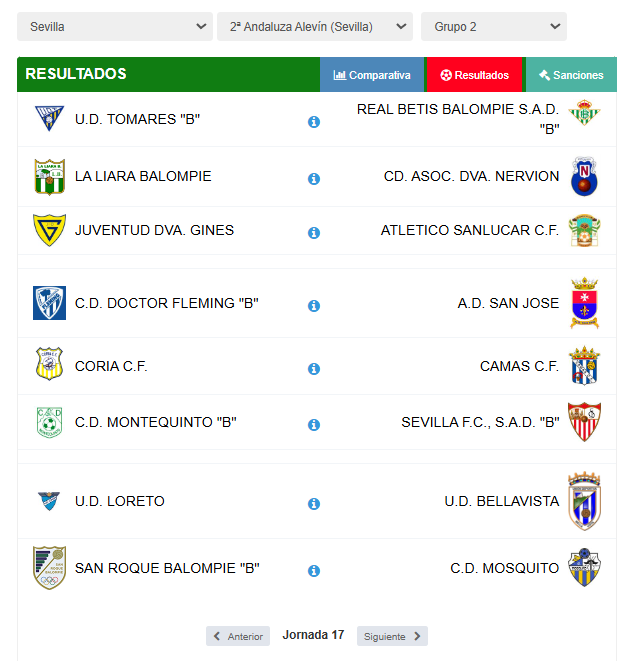Click info icon for Coria C.F. match
The width and height of the screenshot is (631, 661).
coord(314,369)
